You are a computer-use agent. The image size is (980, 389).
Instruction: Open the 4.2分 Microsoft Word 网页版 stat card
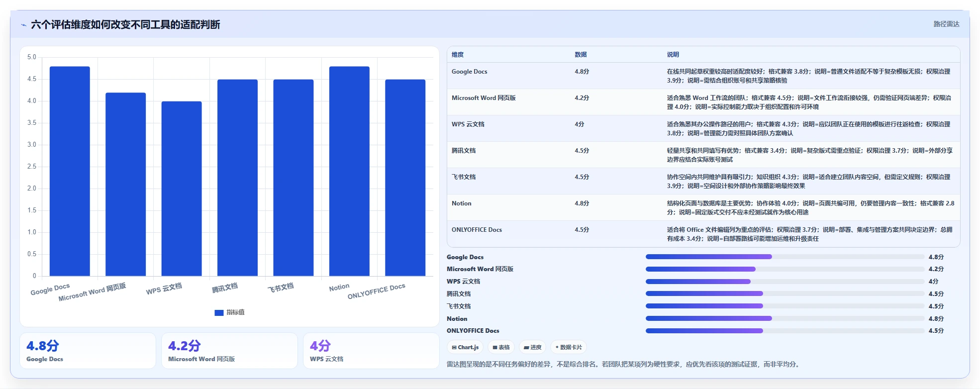click(x=229, y=351)
